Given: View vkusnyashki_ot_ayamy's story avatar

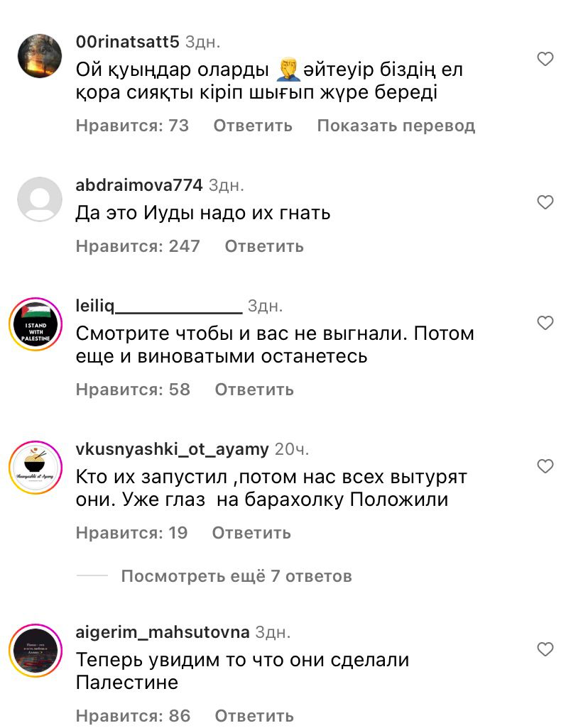Looking at the screenshot, I should [36, 467].
